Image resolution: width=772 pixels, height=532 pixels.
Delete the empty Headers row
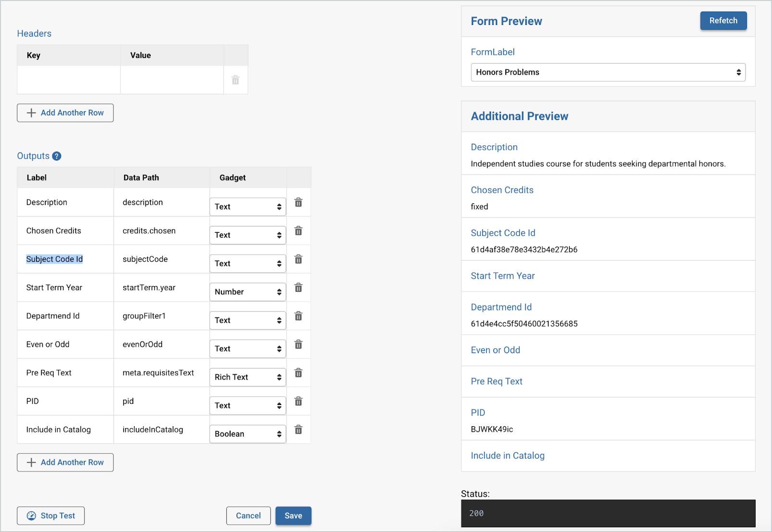click(235, 80)
